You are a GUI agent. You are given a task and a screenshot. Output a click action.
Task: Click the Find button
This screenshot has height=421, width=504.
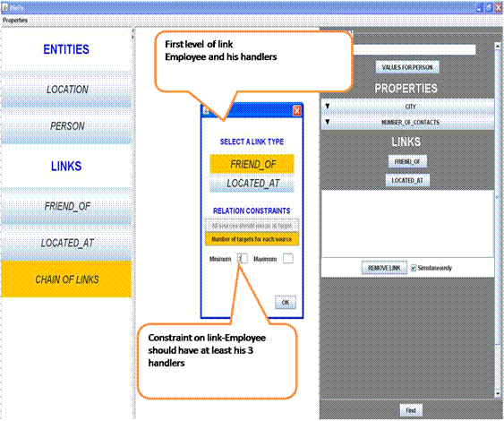pyautogui.click(x=411, y=410)
